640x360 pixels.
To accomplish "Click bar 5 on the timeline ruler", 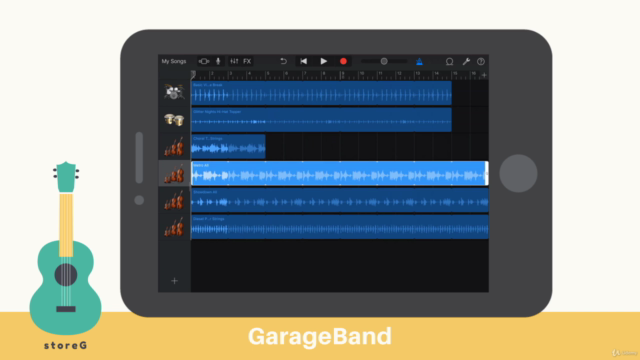I will (268, 75).
